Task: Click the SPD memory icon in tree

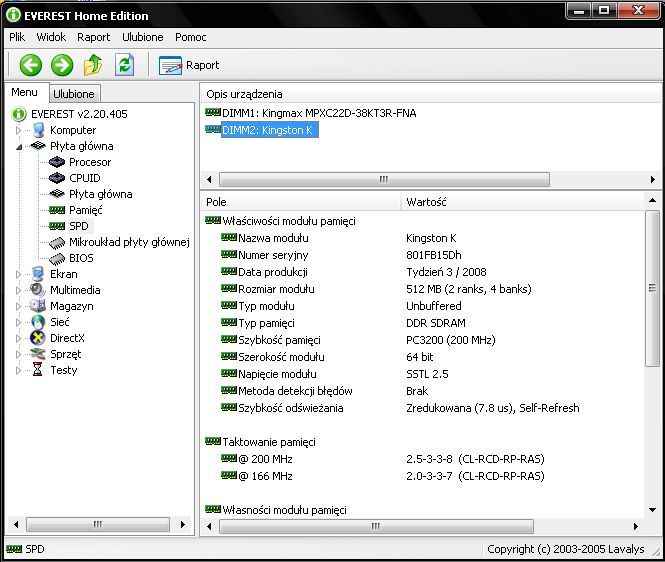Action: 57,226
